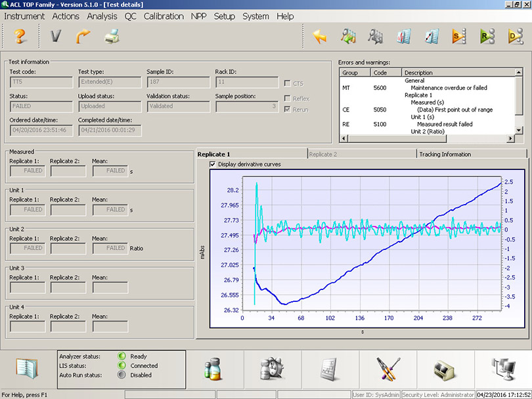Click the Ordered date/time field
The width and height of the screenshot is (532, 399).
(41, 131)
